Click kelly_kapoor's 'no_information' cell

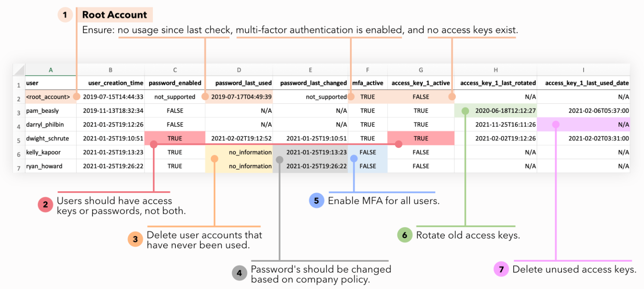click(239, 152)
